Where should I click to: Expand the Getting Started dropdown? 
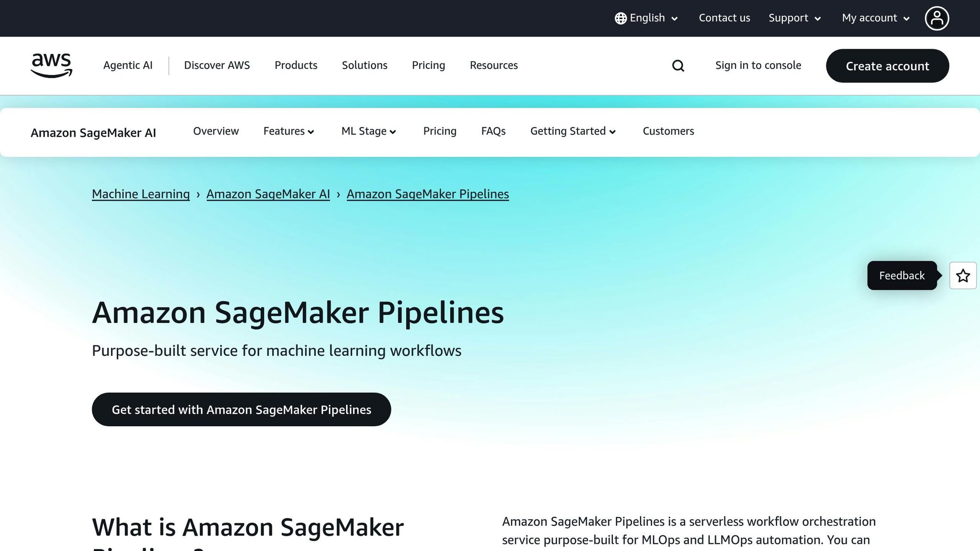click(572, 131)
